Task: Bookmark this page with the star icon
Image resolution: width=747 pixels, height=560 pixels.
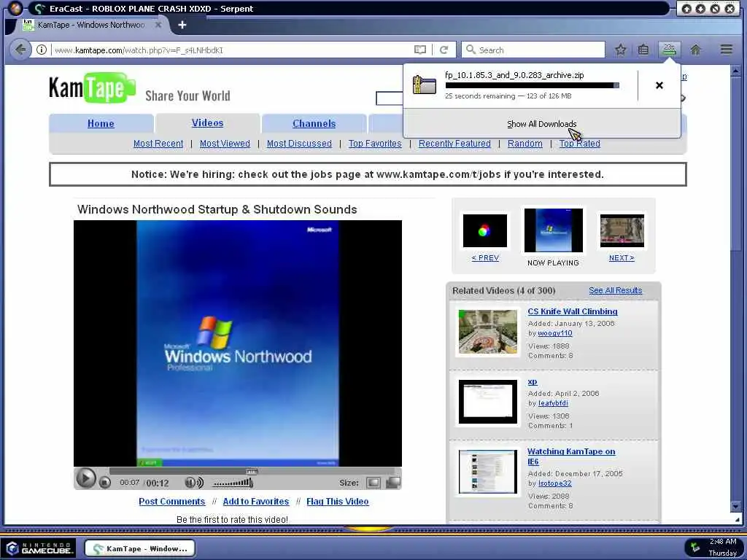Action: pyautogui.click(x=620, y=50)
